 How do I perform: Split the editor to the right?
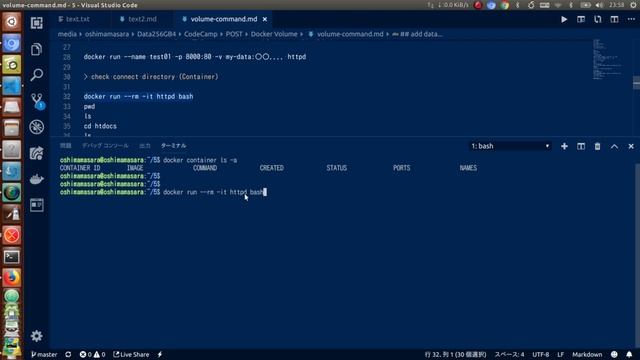click(x=614, y=19)
